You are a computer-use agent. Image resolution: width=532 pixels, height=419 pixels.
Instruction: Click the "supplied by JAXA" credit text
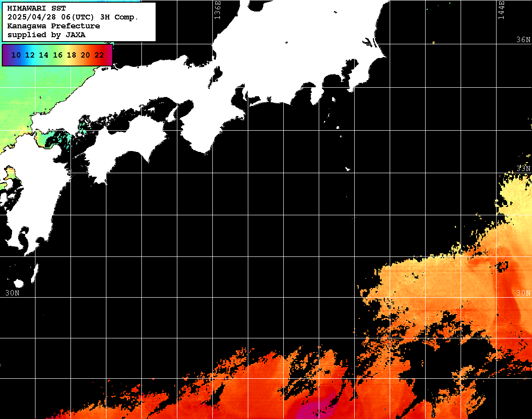click(47, 35)
